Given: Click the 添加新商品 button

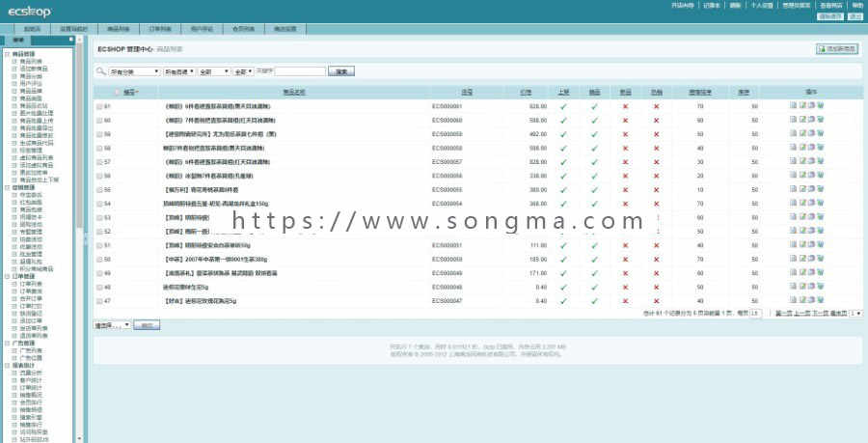Looking at the screenshot, I should tap(837, 49).
